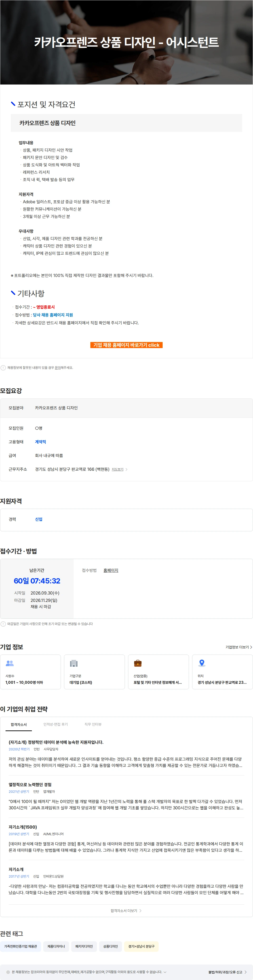
Task: Open 기업정보 더보기
Action: (x=239, y=647)
